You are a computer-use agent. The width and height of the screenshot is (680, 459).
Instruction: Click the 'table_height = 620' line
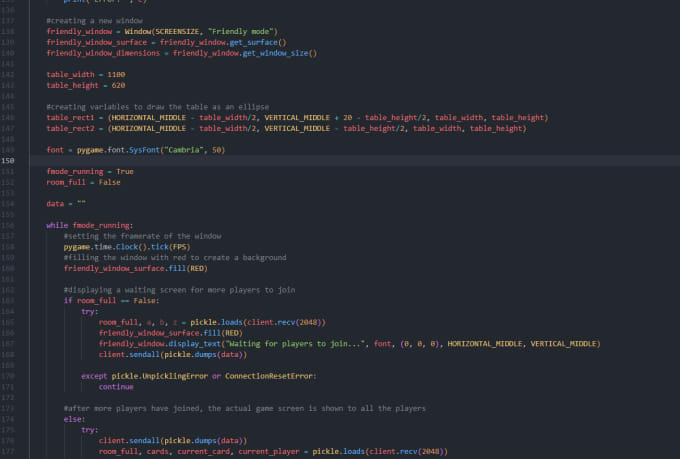tap(85, 85)
